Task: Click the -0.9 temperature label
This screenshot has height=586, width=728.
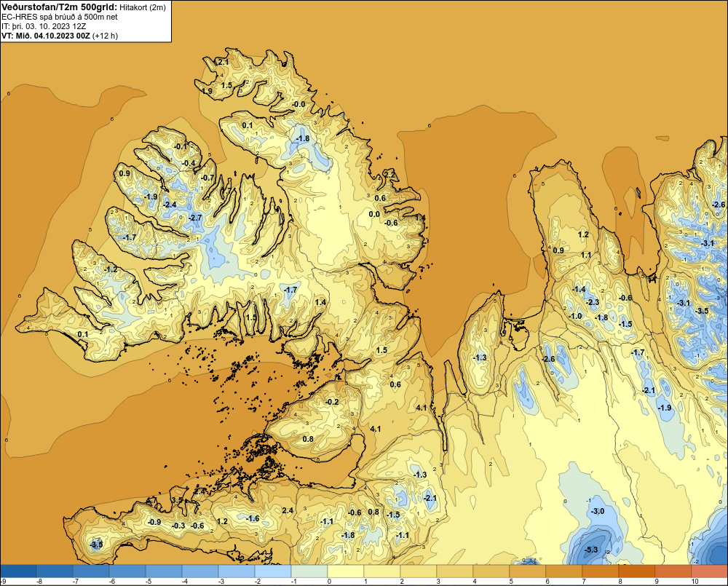Action: [154, 522]
